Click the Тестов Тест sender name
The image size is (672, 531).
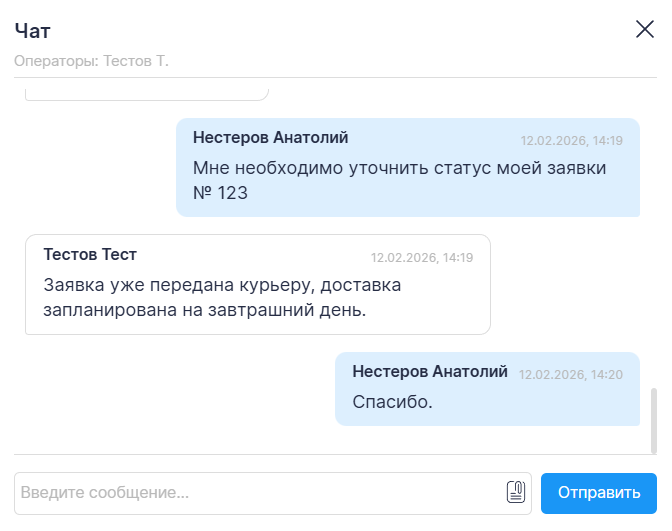(x=90, y=254)
